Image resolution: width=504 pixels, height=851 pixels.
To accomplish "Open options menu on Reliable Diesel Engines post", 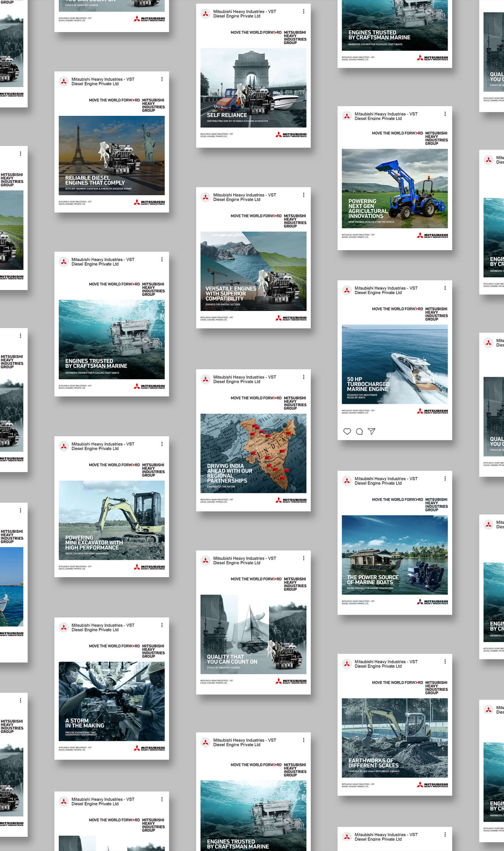I will (162, 79).
